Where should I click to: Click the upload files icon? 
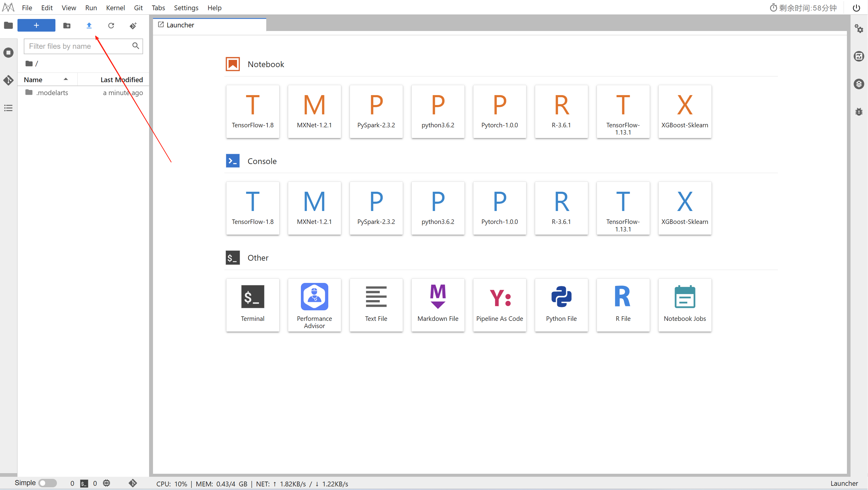point(89,25)
